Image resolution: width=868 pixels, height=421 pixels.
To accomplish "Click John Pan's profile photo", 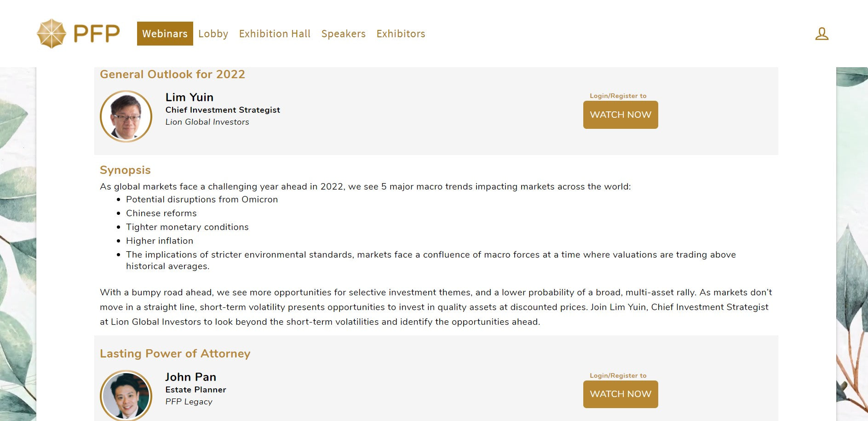I will (126, 395).
